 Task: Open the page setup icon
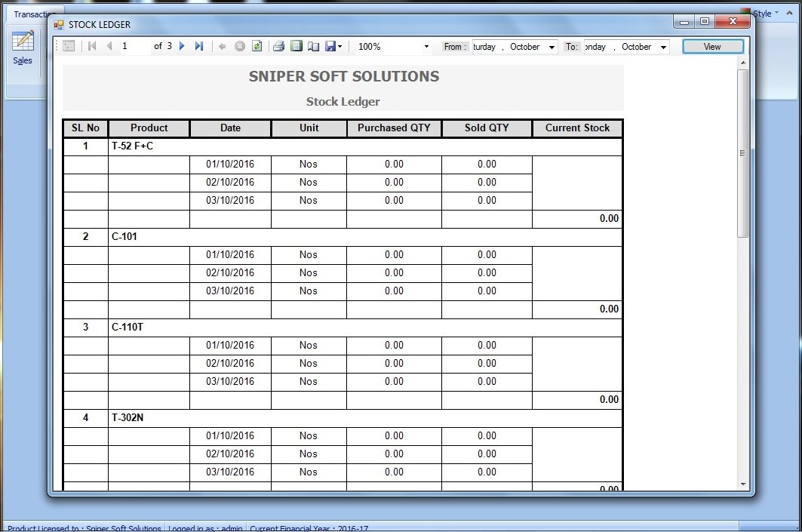[x=313, y=47]
